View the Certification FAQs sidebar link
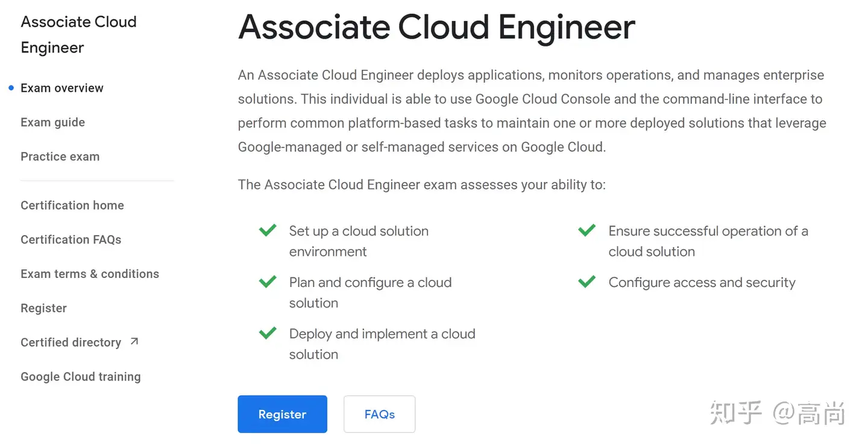Image resolution: width=868 pixels, height=448 pixels. tap(71, 240)
